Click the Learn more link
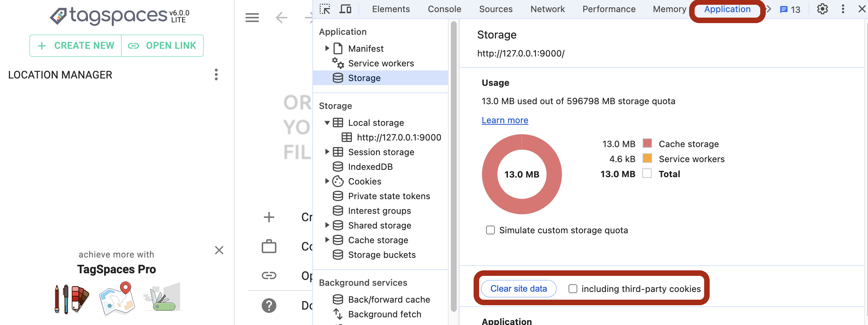 pos(505,120)
